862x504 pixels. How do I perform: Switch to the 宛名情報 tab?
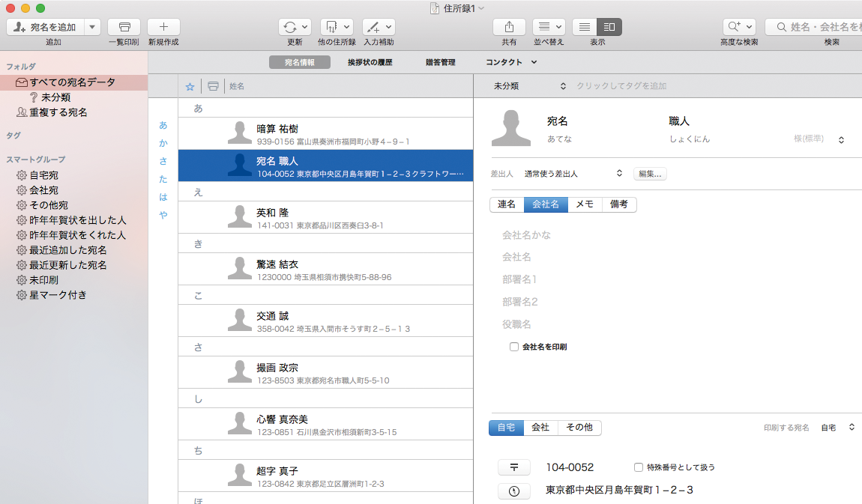[300, 62]
